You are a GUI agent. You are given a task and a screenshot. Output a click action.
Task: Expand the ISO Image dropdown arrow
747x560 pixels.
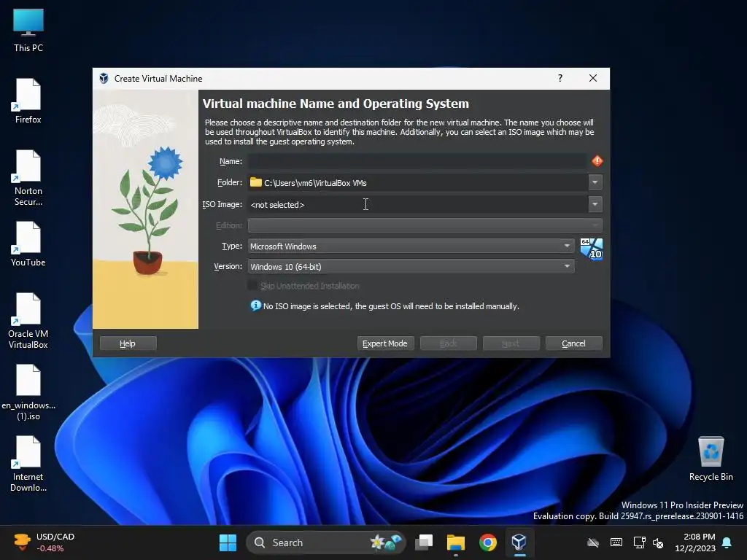(x=595, y=204)
